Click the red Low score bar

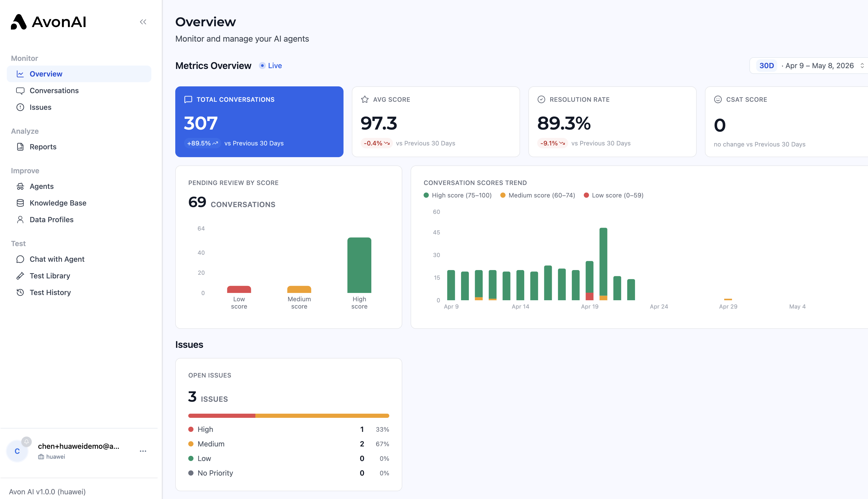[239, 289]
